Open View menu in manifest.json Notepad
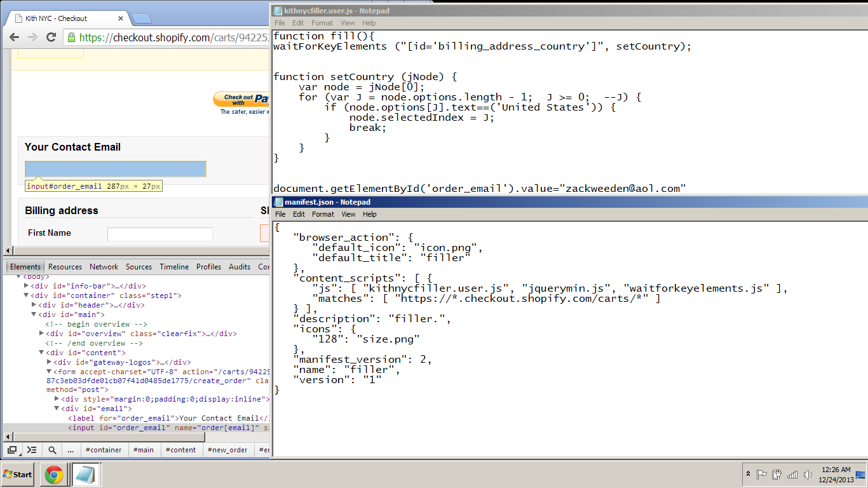Image resolution: width=868 pixels, height=488 pixels. pyautogui.click(x=348, y=214)
